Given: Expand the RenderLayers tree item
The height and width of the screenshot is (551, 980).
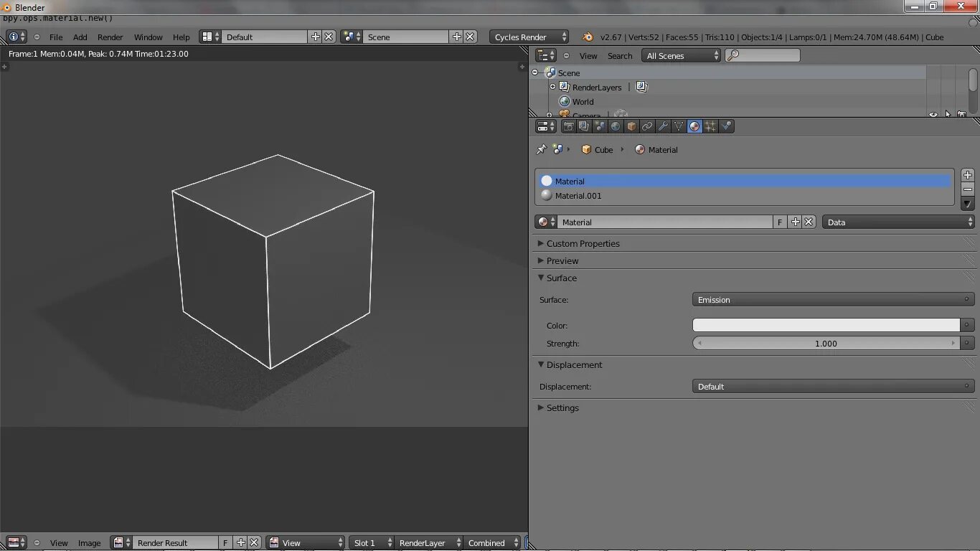Looking at the screenshot, I should [552, 87].
